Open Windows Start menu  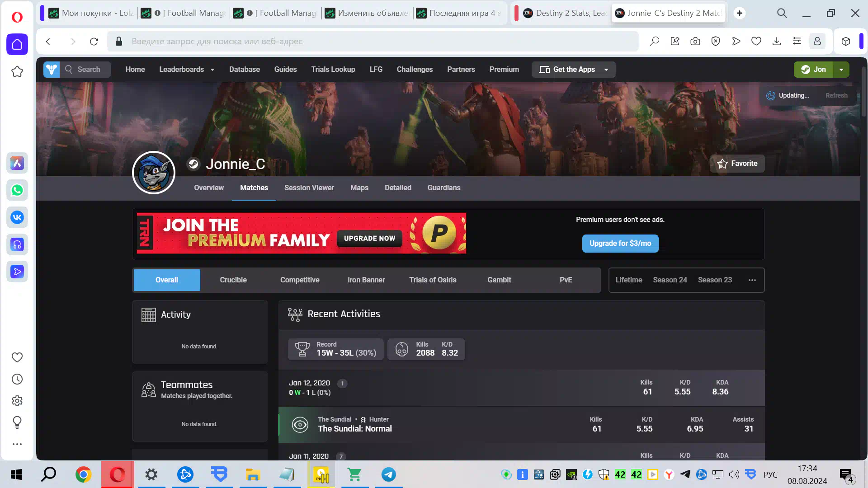(16, 474)
